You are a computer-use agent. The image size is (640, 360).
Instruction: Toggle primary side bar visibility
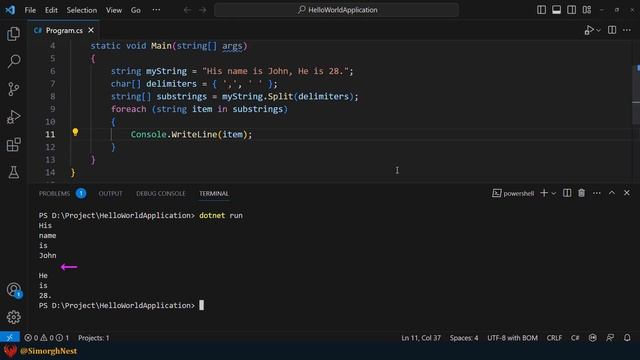coord(541,10)
